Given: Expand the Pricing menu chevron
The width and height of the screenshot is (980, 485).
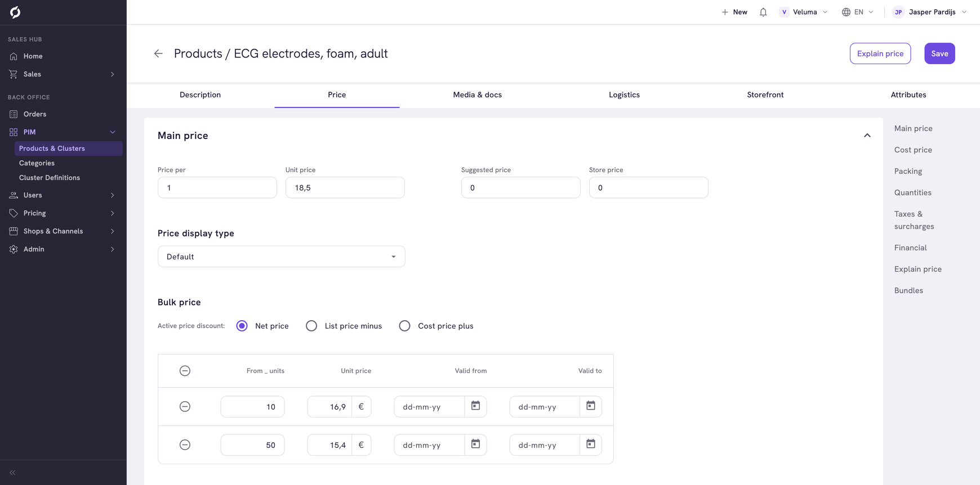Looking at the screenshot, I should point(113,213).
